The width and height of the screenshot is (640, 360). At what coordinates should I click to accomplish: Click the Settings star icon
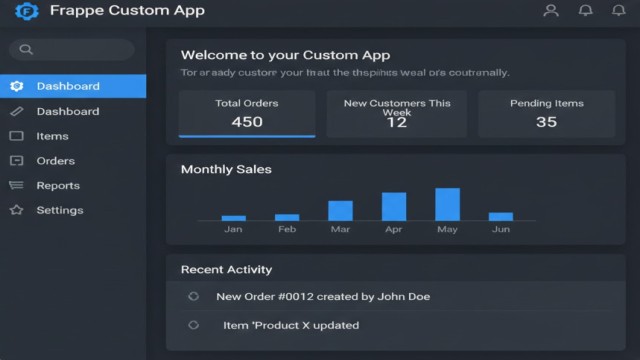16,210
